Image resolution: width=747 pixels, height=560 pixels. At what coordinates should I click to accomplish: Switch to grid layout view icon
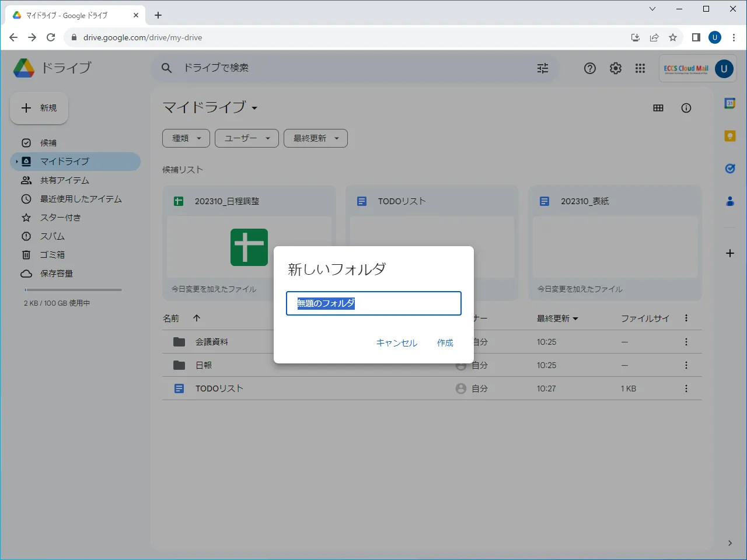(658, 108)
